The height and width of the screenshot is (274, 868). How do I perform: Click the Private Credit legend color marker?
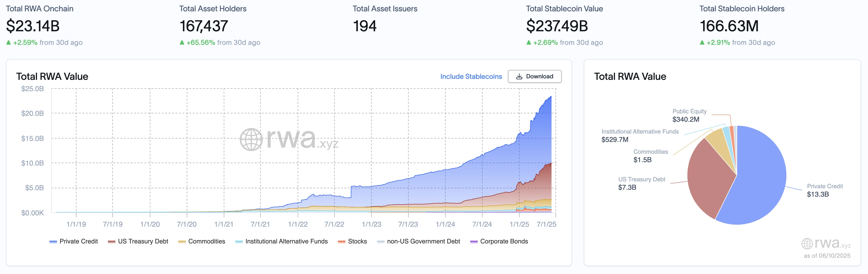pos(53,241)
